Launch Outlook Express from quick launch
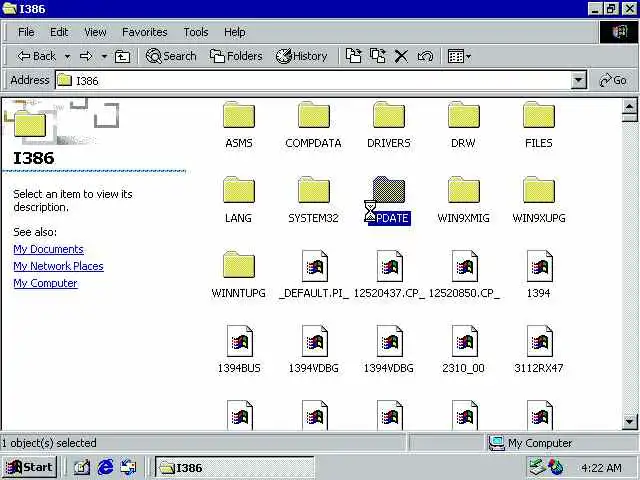Screen dimensions: 640x480 [x=129, y=467]
